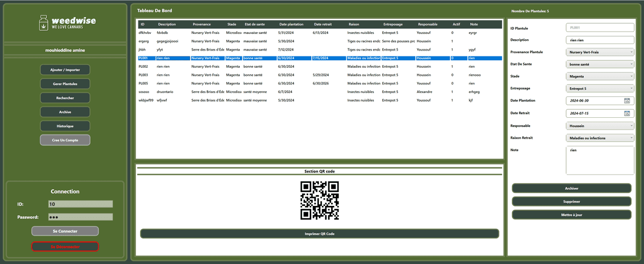Click the Note text area

(600, 161)
